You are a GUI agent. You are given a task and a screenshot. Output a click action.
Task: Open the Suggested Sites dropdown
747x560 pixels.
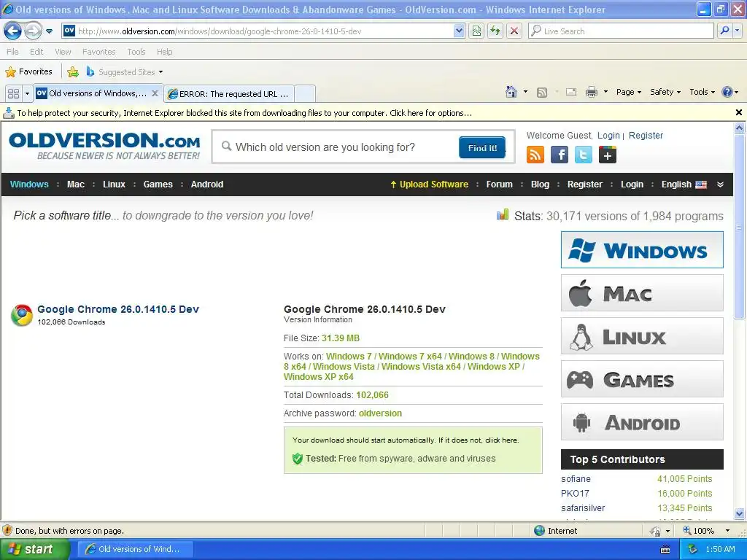click(125, 72)
